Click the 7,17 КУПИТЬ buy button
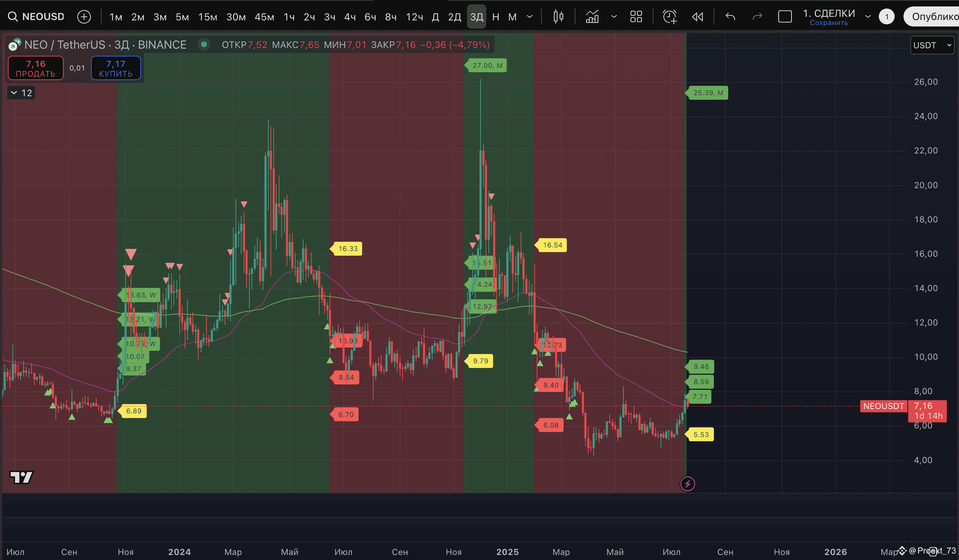Viewport: 959px width, 560px height. point(116,68)
